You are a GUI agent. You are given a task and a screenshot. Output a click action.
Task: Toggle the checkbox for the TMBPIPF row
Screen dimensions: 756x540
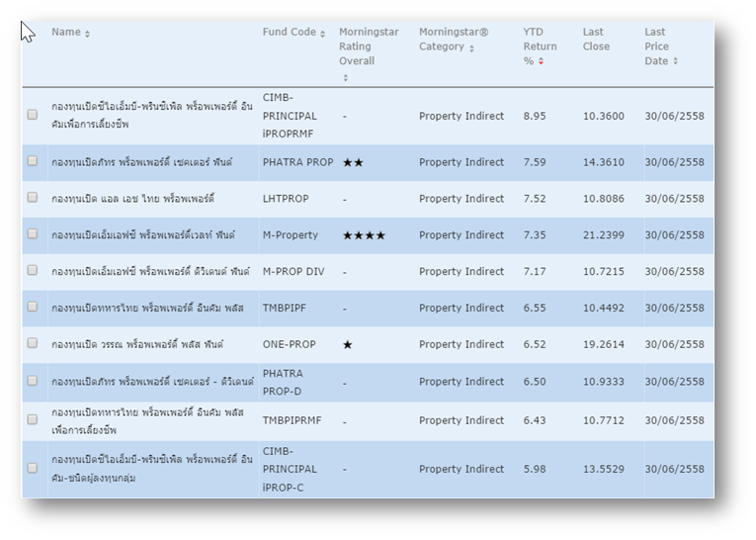(x=33, y=307)
